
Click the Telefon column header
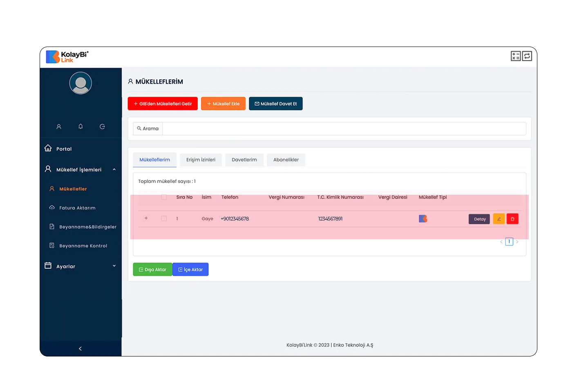tap(230, 197)
